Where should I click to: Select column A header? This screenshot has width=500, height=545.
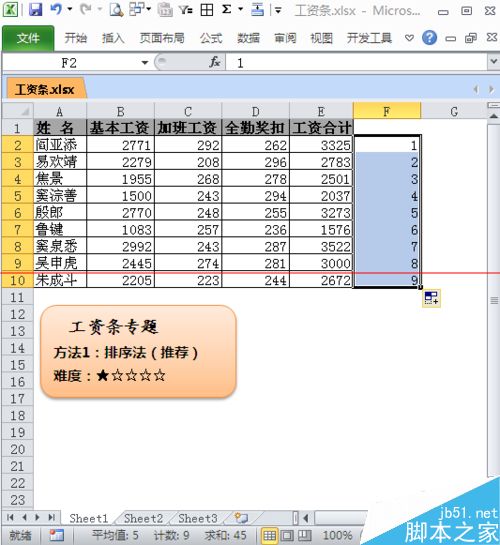(60, 111)
